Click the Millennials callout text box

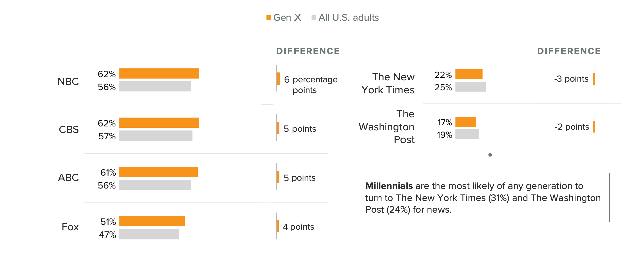click(484, 198)
